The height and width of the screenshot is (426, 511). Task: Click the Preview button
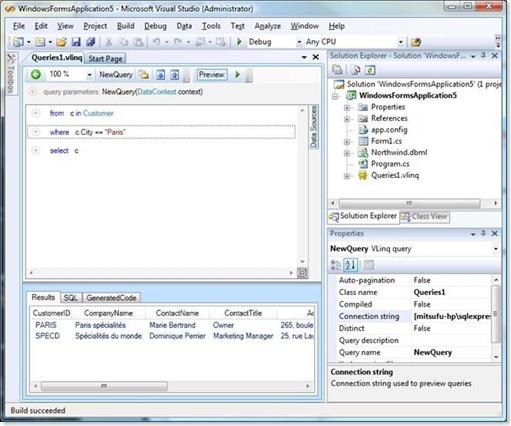pyautogui.click(x=212, y=74)
